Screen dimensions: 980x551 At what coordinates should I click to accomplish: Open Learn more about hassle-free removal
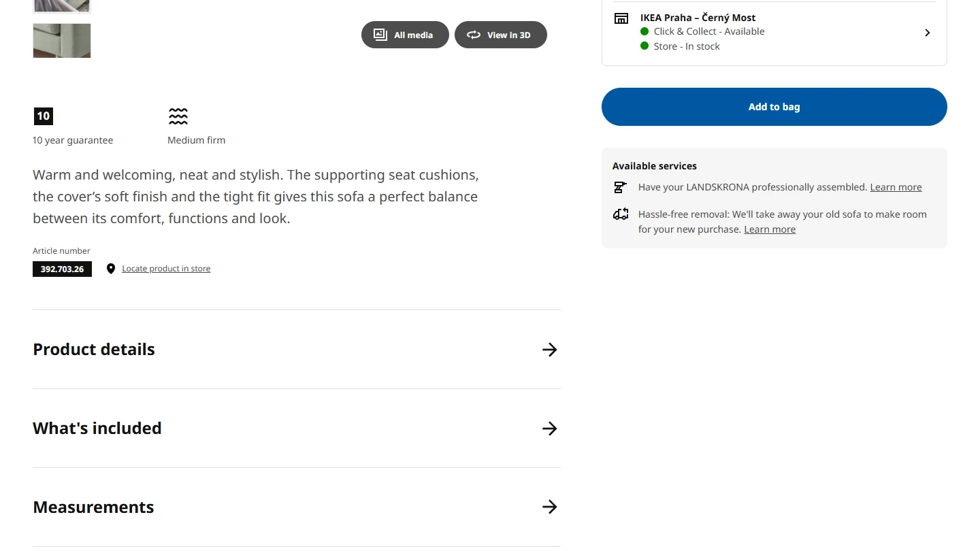click(x=770, y=229)
